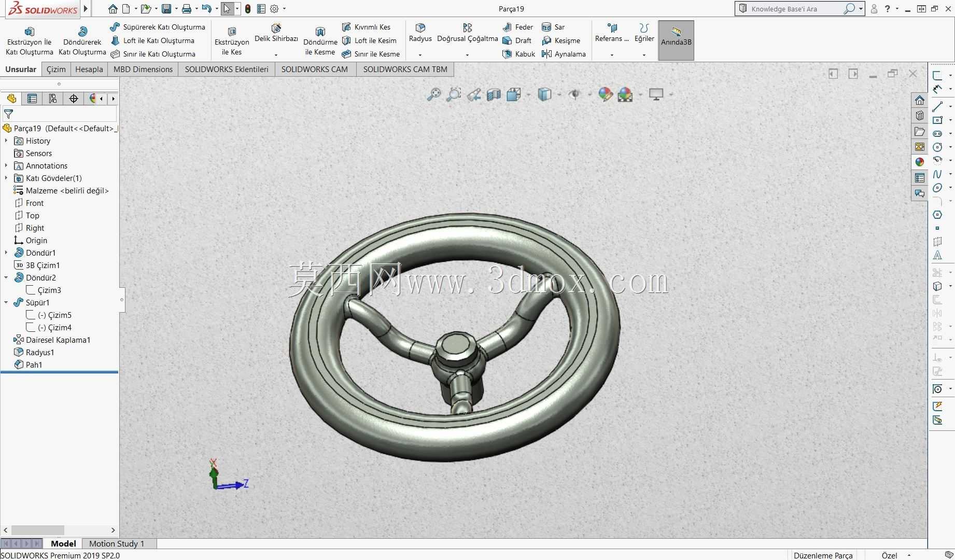Select Döndürerek Katı Oluşturma tool
The height and width of the screenshot is (560, 955).
tap(82, 41)
